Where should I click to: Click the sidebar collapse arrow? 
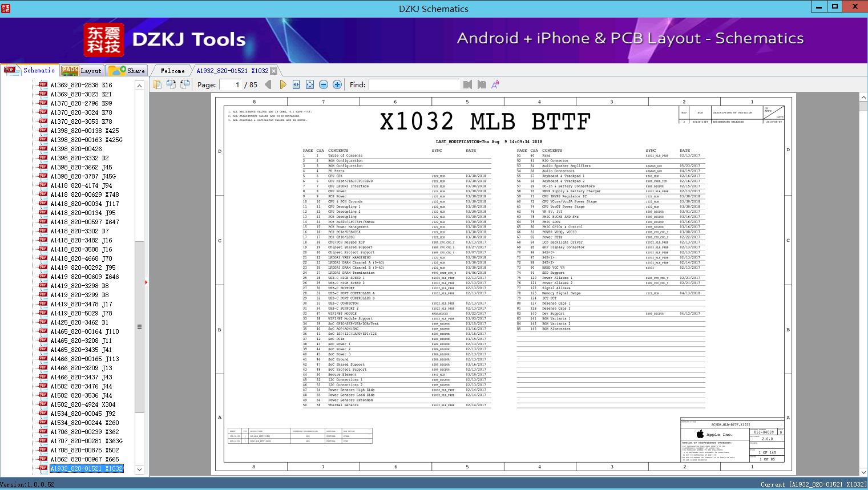(x=146, y=282)
